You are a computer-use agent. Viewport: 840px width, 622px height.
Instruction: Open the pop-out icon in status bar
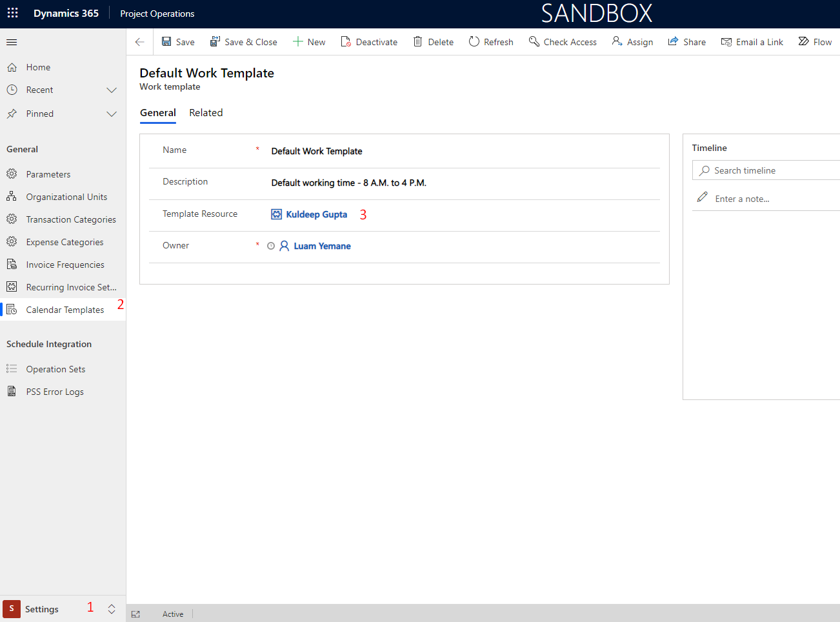coord(135,614)
